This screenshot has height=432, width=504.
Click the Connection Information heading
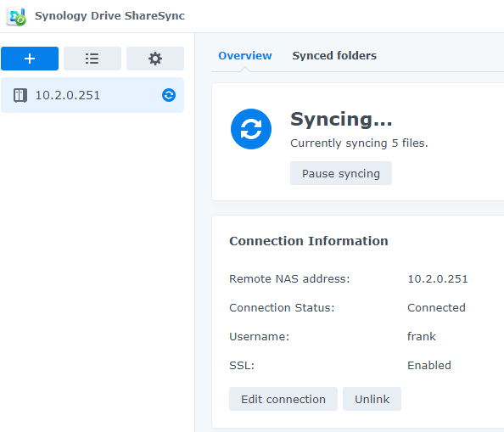pos(309,241)
